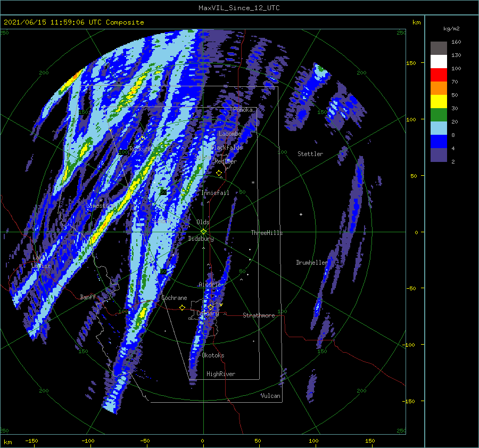Select the yellow legend color swatch

click(439, 102)
